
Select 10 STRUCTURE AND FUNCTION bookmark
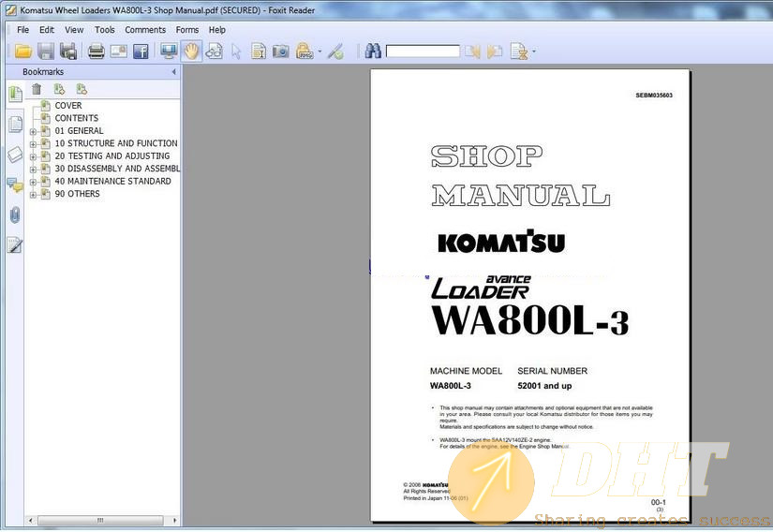tap(116, 143)
